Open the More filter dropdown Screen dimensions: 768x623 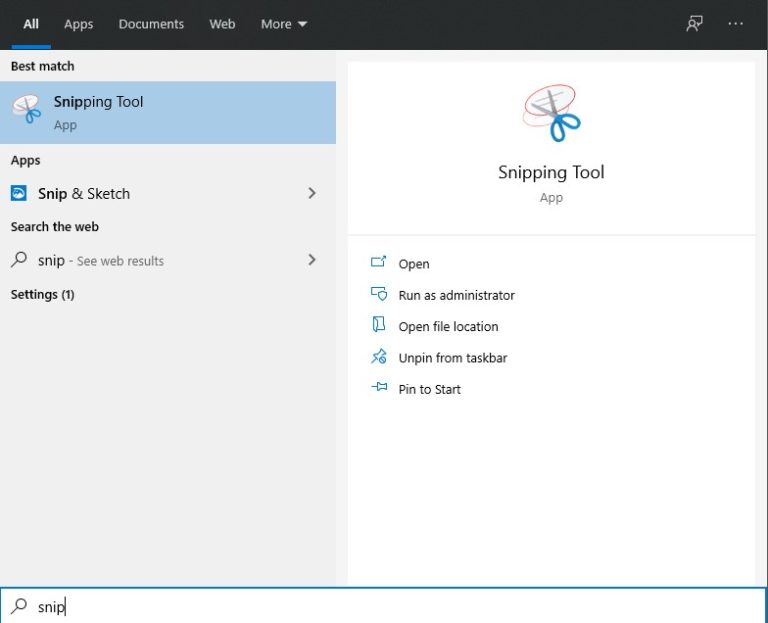pyautogui.click(x=284, y=24)
